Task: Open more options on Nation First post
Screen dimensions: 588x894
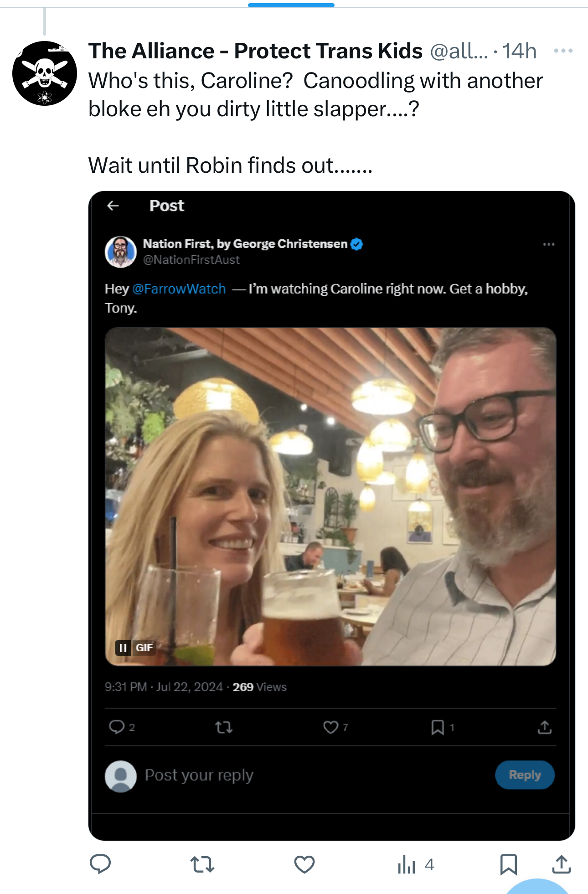Action: [x=548, y=245]
